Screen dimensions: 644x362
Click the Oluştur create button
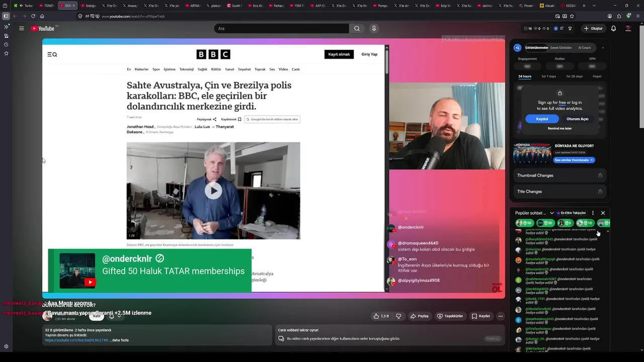[x=593, y=29]
